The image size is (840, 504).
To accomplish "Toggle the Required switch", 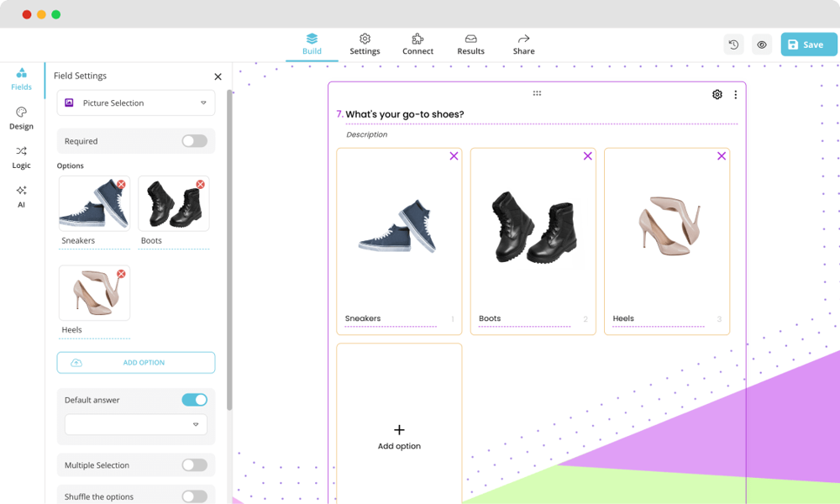I will (194, 141).
